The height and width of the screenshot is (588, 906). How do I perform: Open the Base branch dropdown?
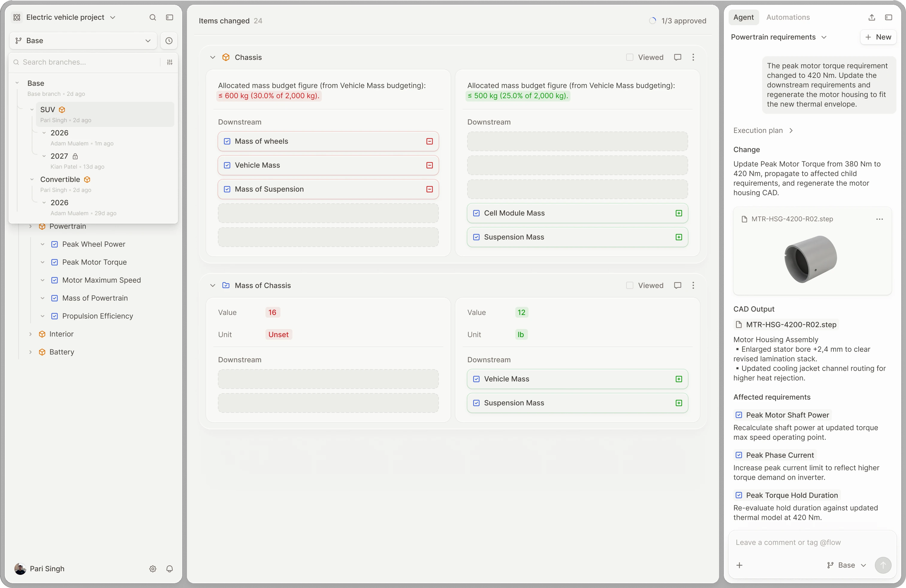[x=83, y=41]
